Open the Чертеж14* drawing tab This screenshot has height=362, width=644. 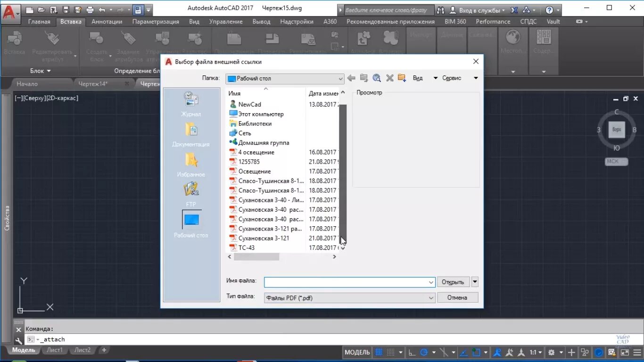[93, 84]
